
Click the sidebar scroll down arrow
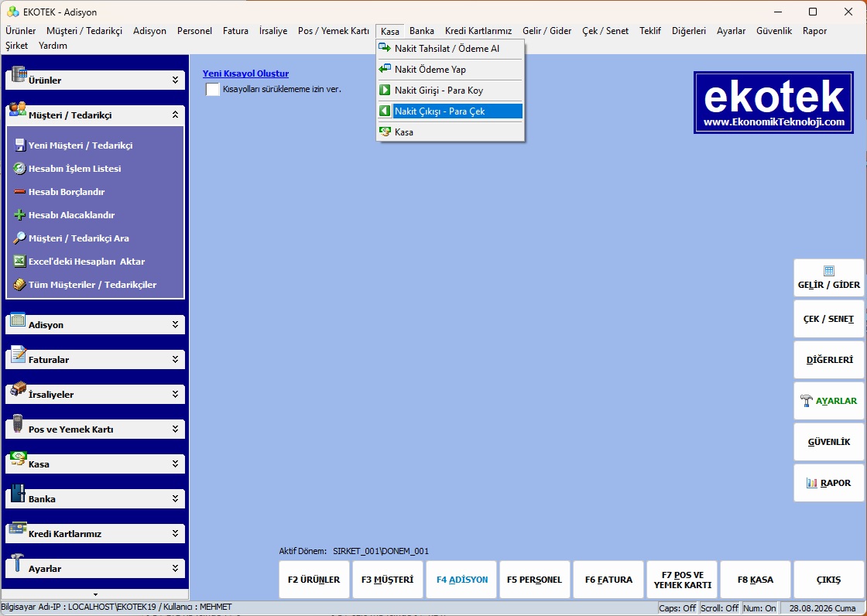click(95, 594)
